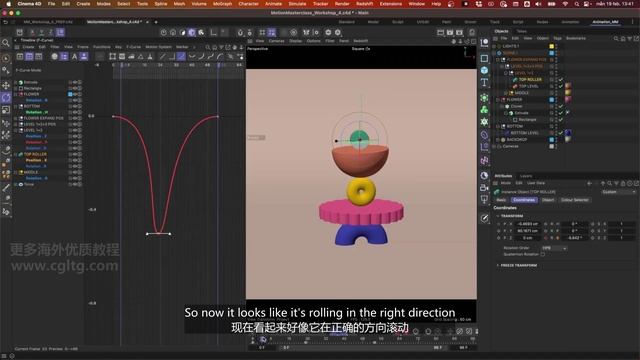Click the Object Manager filter icon
640x360 pixels.
[630, 38]
